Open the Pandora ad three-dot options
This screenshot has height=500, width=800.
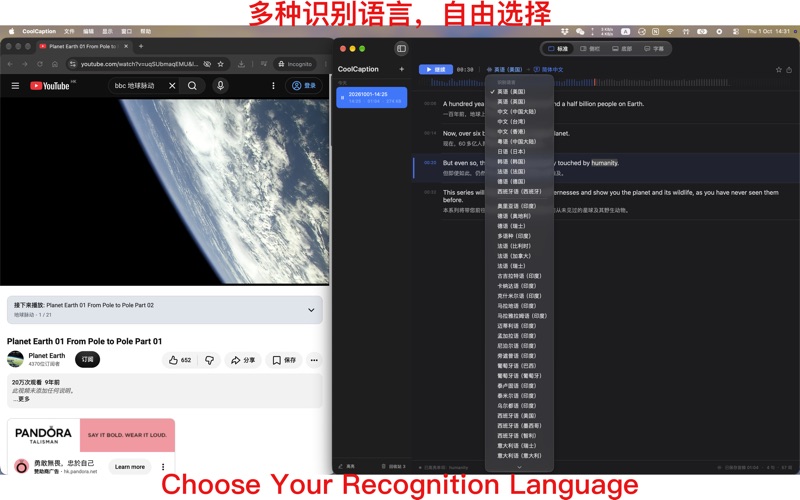[163, 466]
